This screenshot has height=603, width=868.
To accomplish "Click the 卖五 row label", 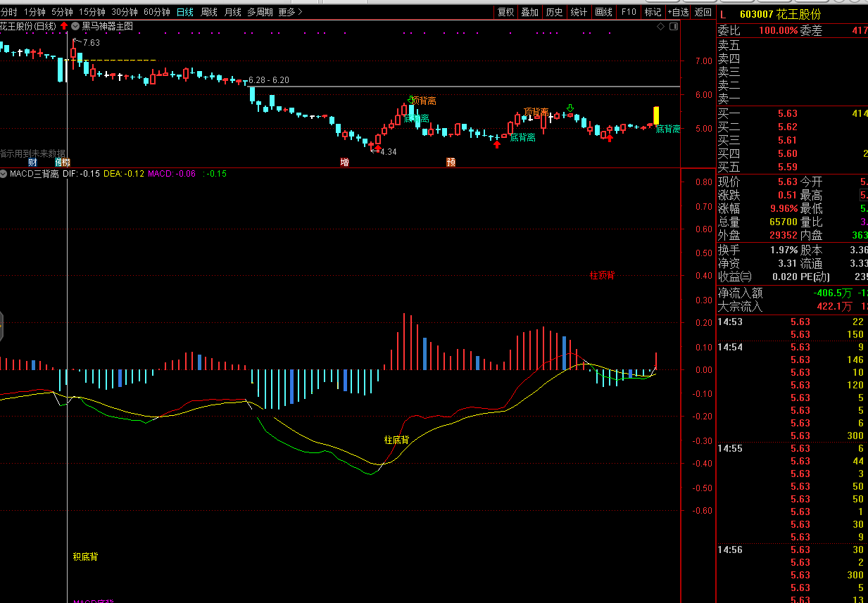I will coord(729,45).
